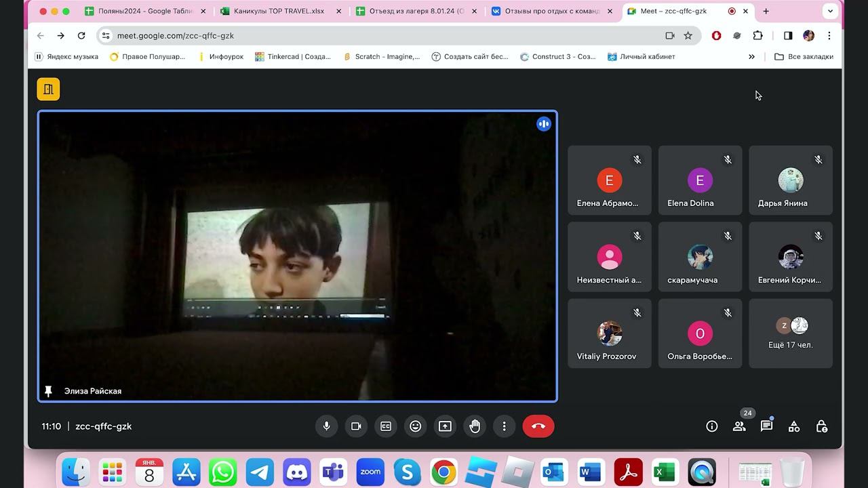Open the 'Личный кабинет' bookmark
The image size is (868, 488).
point(642,56)
